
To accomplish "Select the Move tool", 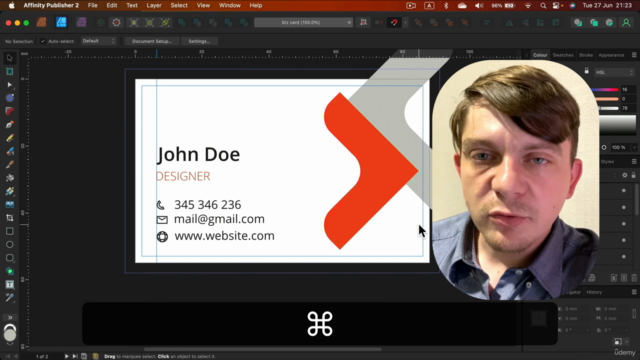I will click(x=10, y=58).
